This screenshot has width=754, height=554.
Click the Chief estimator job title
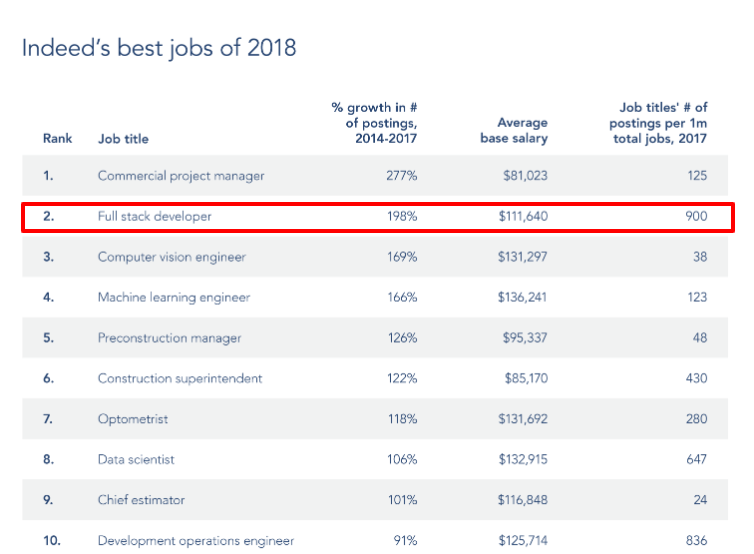(141, 500)
